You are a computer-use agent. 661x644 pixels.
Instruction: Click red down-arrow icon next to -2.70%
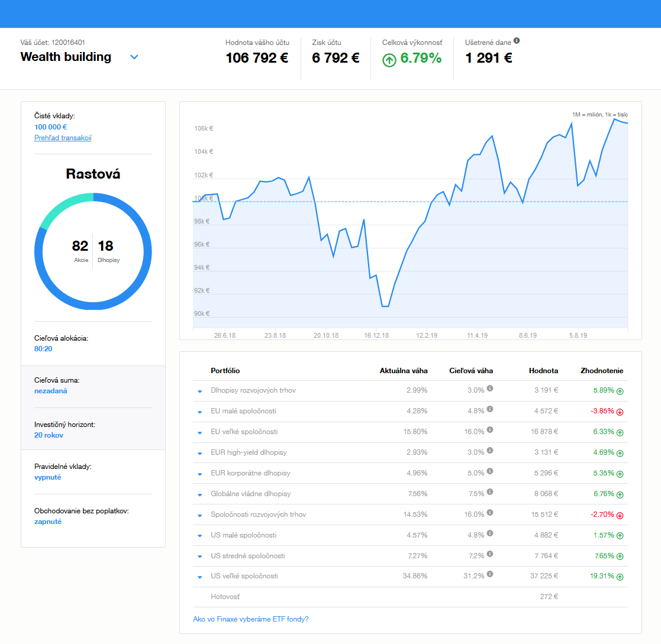pos(620,516)
